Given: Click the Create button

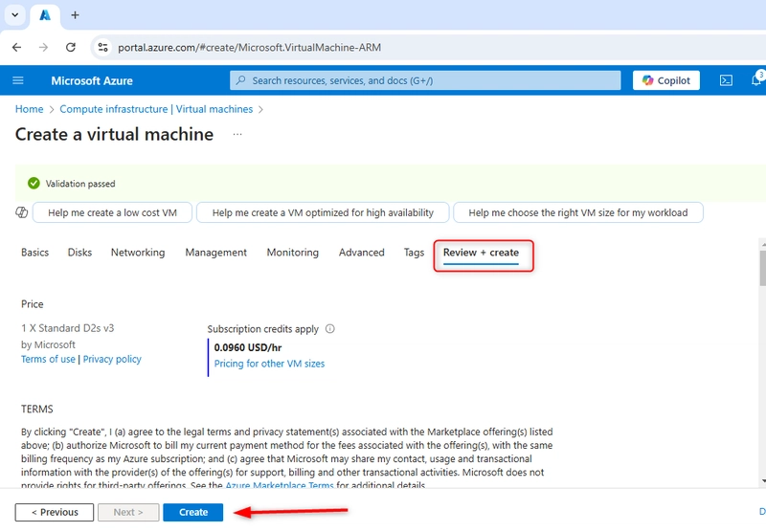Looking at the screenshot, I should pos(193,513).
